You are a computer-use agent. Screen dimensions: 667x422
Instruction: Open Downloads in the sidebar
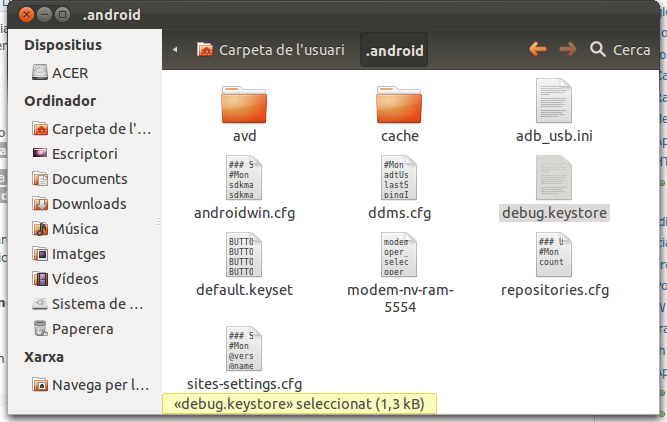89,203
